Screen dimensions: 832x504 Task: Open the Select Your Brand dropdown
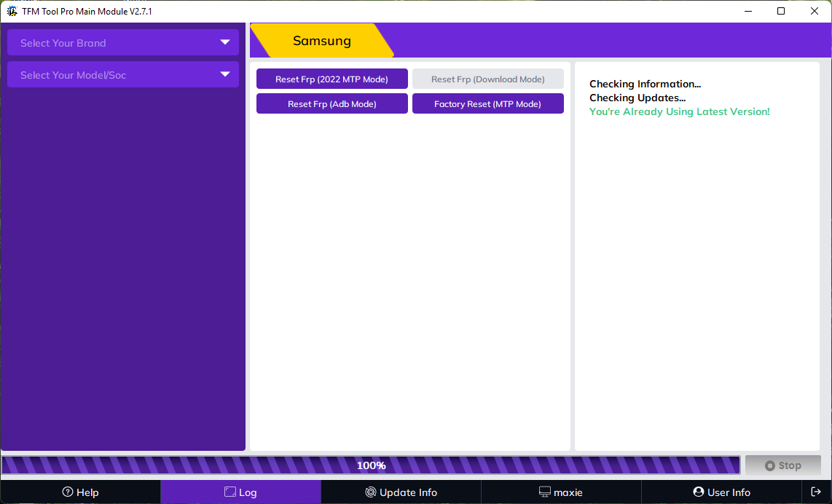point(122,42)
